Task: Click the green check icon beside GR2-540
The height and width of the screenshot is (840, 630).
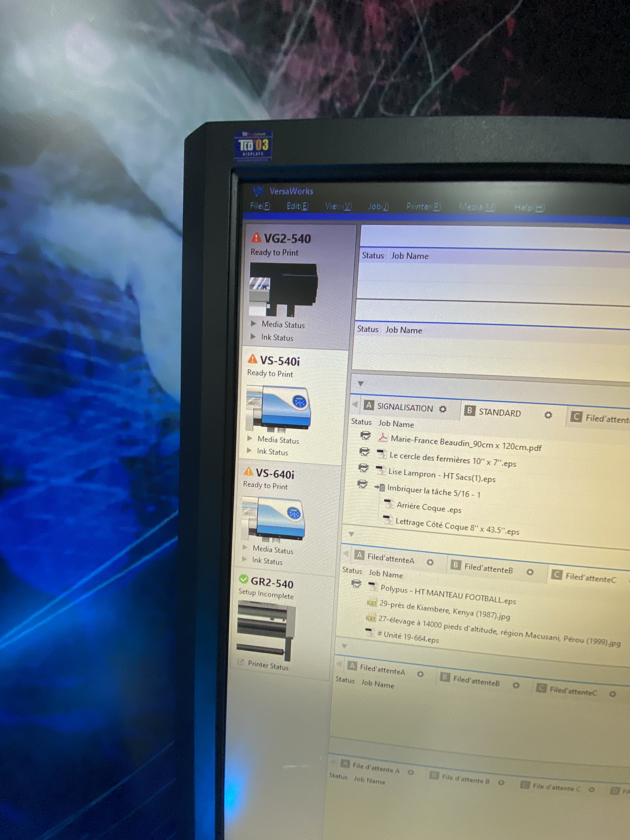Action: click(x=243, y=579)
